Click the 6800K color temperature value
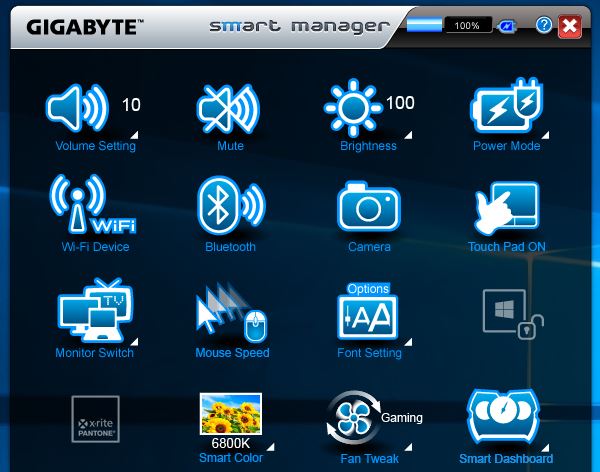This screenshot has height=472, width=600. click(231, 444)
